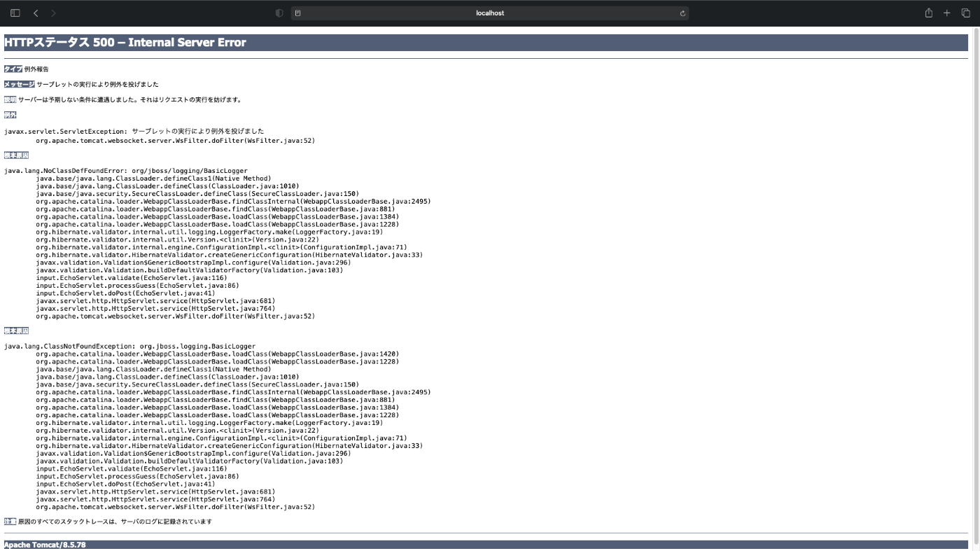The height and width of the screenshot is (551, 980).
Task: Toggle reader view from the address bar
Action: tap(297, 13)
